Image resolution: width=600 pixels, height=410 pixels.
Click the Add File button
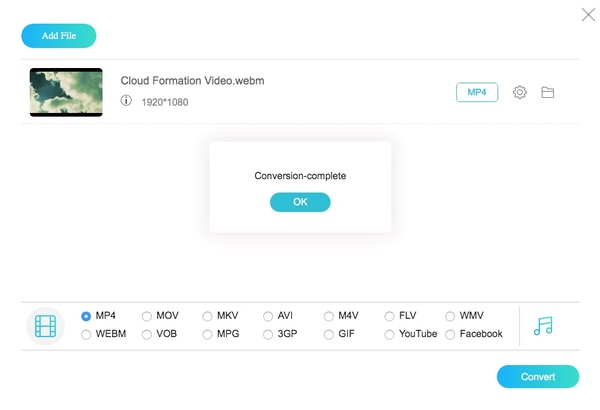click(58, 36)
